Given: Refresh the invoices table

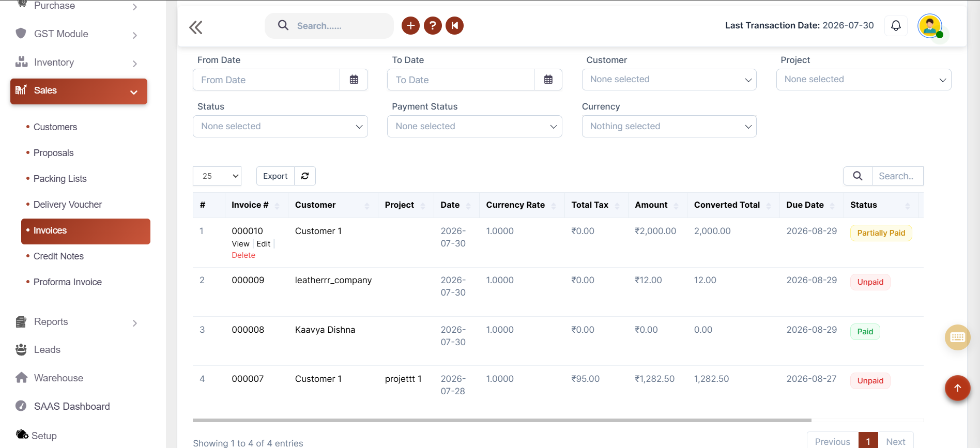Looking at the screenshot, I should tap(305, 176).
